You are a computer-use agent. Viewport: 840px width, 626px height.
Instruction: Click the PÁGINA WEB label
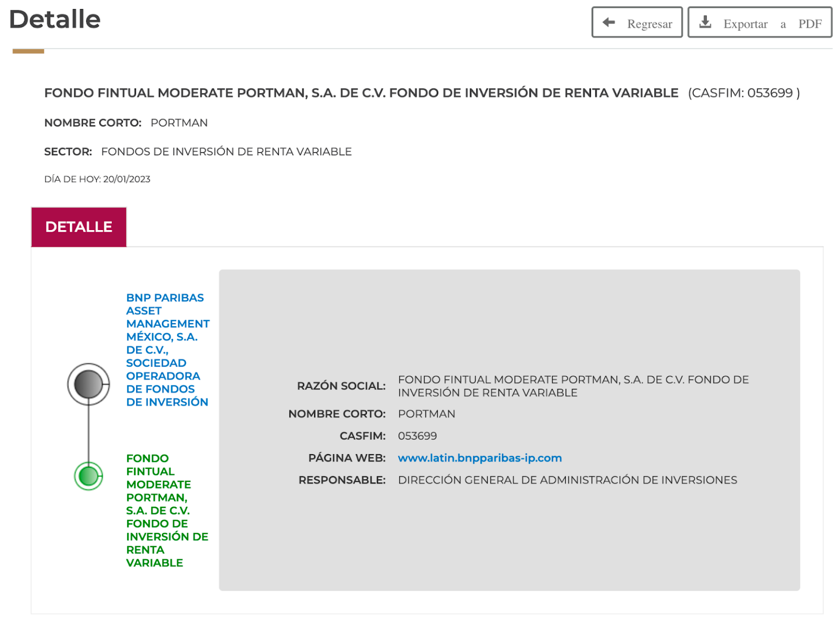[x=347, y=458]
